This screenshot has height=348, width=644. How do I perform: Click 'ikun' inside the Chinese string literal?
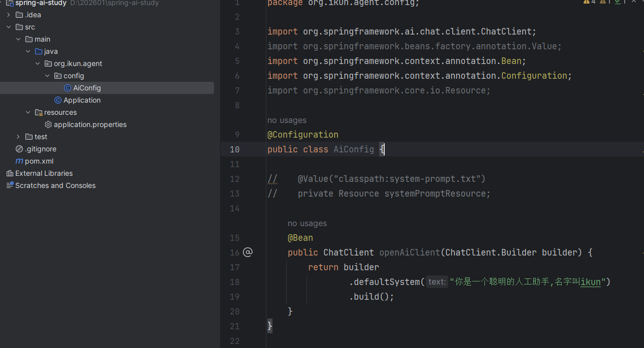click(590, 282)
